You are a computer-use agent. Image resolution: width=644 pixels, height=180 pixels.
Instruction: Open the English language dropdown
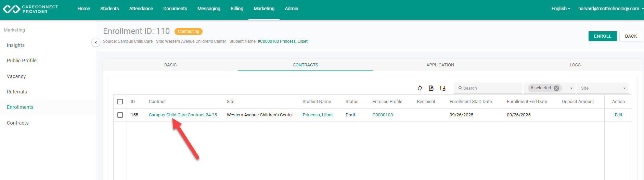tap(561, 9)
